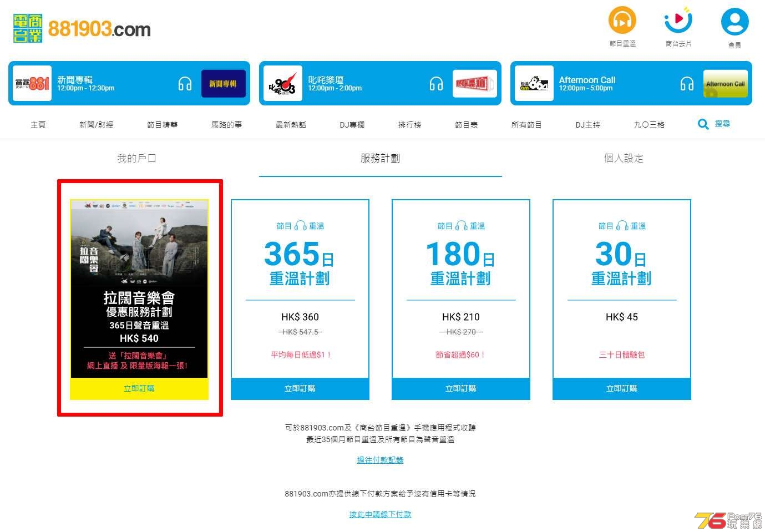This screenshot has height=532, width=765.
Task: Select the 叱咤903 station logo
Action: pos(283,83)
